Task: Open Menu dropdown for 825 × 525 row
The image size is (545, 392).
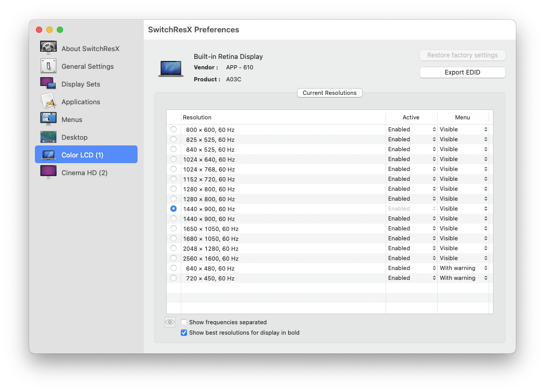Action: [463, 139]
